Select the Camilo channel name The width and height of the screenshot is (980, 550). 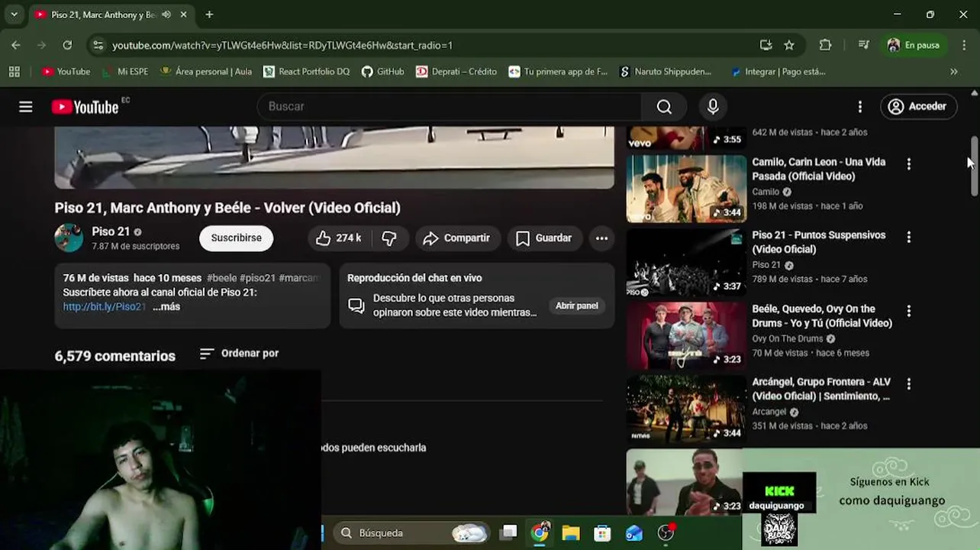(766, 192)
